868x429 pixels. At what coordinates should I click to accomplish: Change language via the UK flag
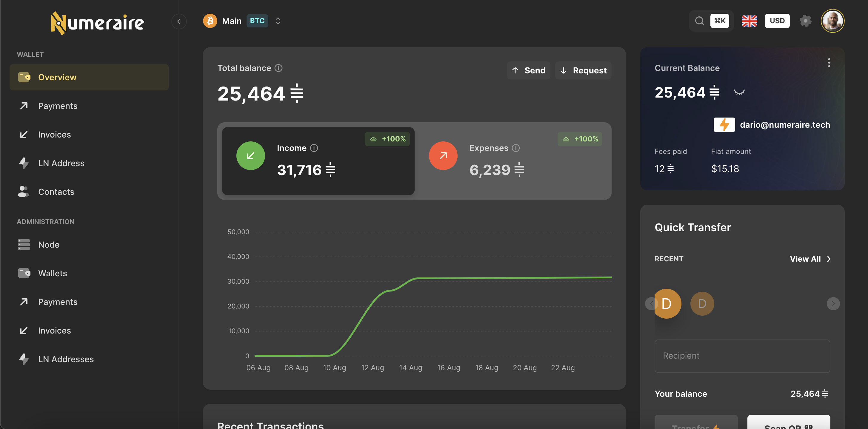750,21
